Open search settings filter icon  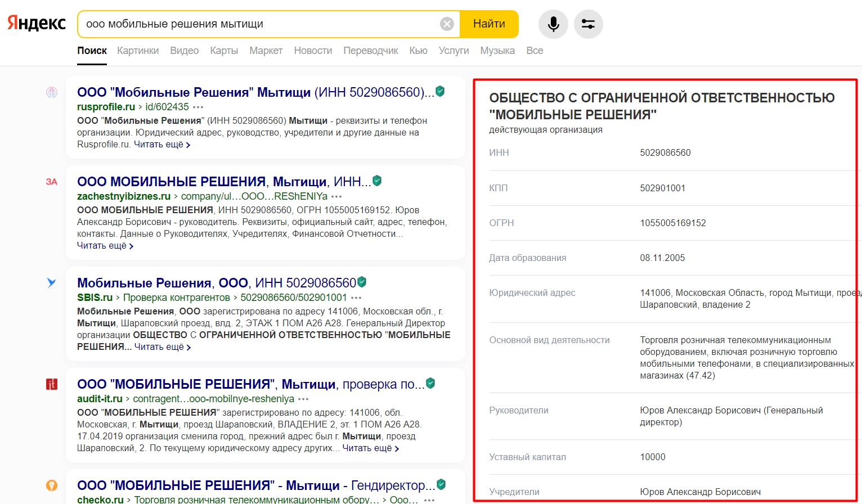click(x=588, y=24)
